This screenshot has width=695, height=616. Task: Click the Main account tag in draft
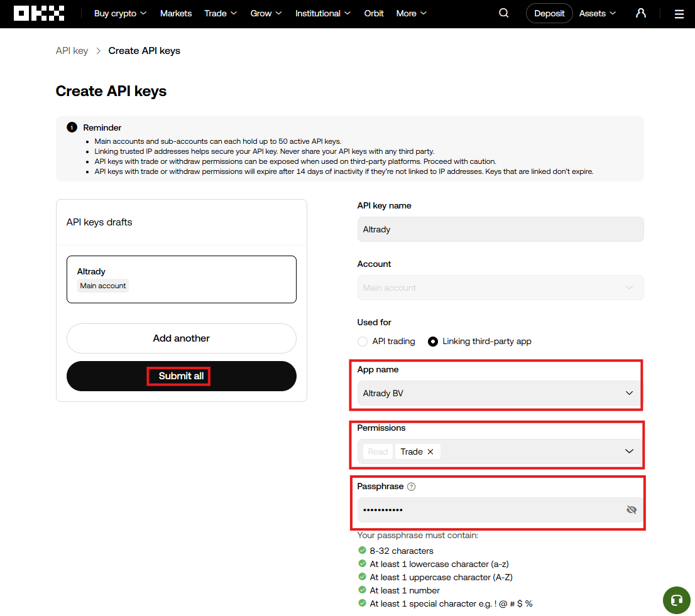[x=103, y=286]
